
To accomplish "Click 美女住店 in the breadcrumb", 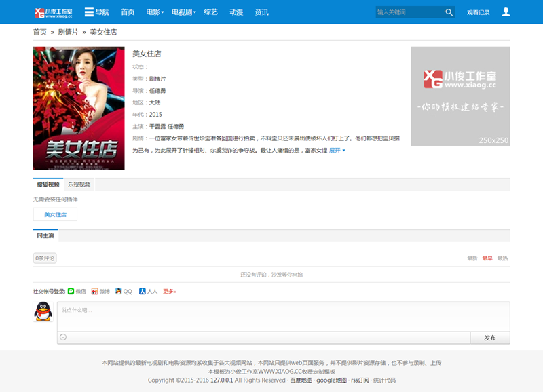I will (x=103, y=32).
